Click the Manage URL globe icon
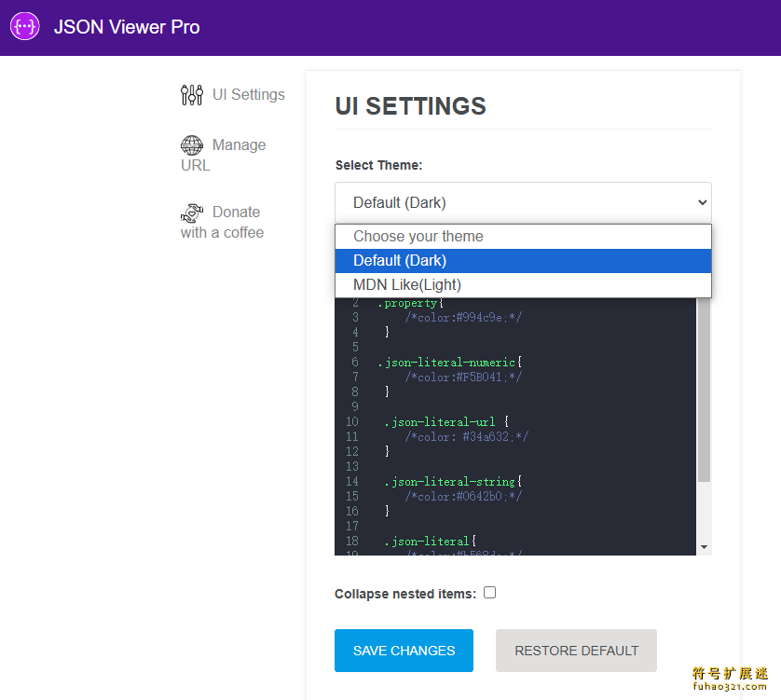Viewport: 781px width, 700px height. click(192, 145)
